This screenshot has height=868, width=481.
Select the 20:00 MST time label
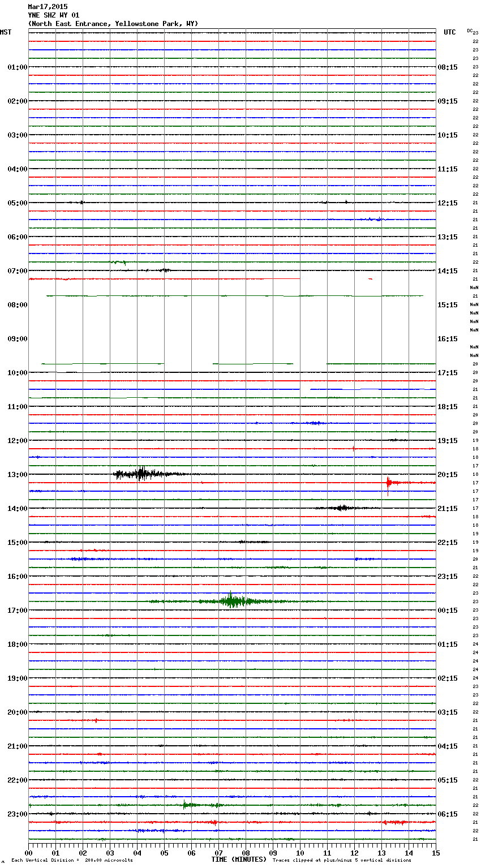[18, 712]
